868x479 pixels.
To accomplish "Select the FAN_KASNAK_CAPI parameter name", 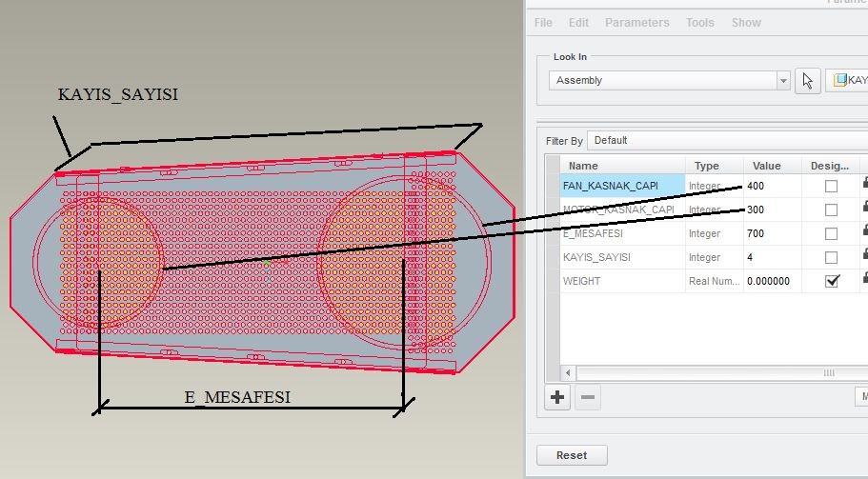I will tap(622, 186).
